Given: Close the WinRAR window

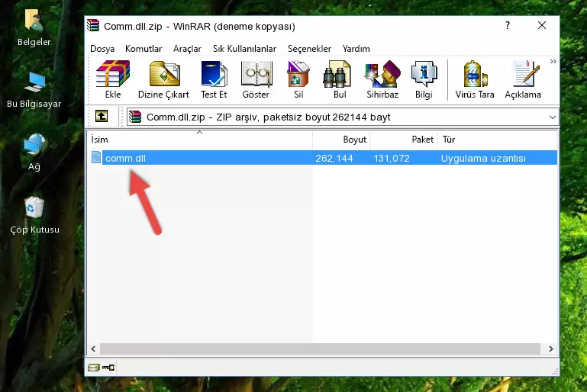Looking at the screenshot, I should pos(542,25).
